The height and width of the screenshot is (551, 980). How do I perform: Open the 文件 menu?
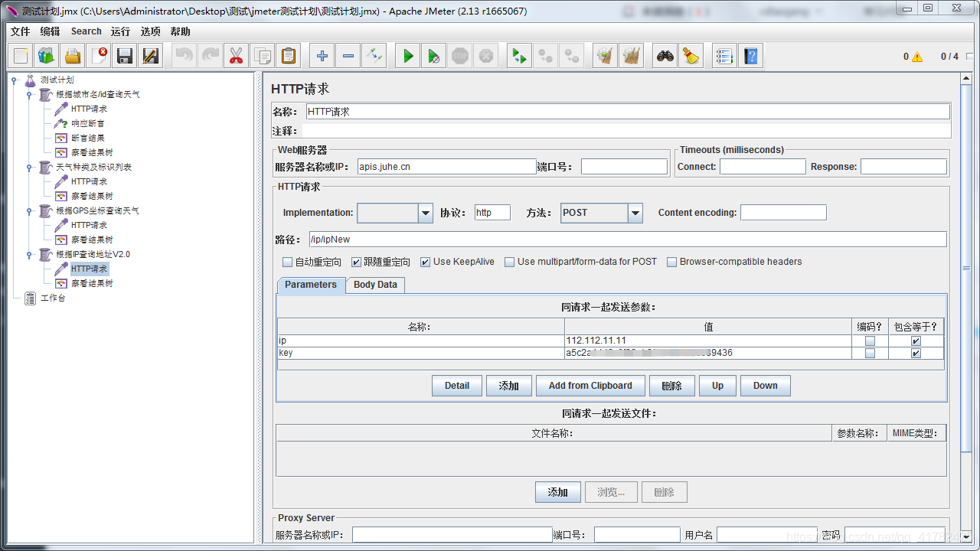click(x=20, y=31)
